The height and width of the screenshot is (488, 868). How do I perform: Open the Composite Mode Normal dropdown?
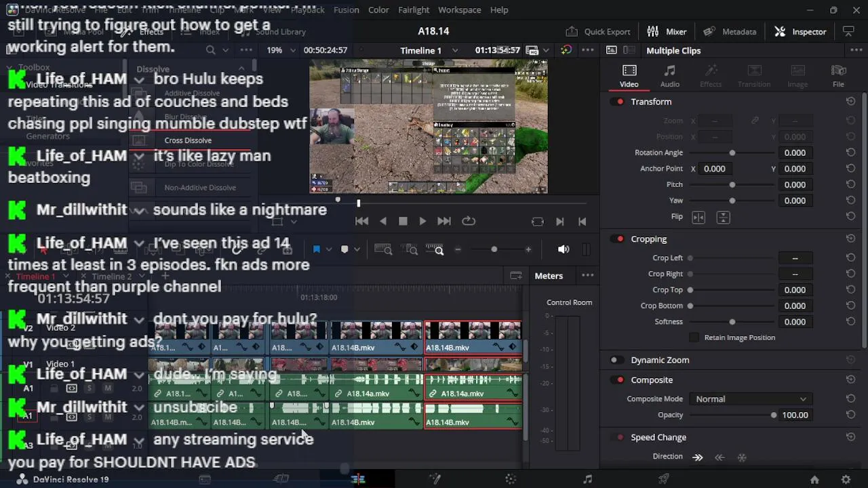pyautogui.click(x=750, y=399)
